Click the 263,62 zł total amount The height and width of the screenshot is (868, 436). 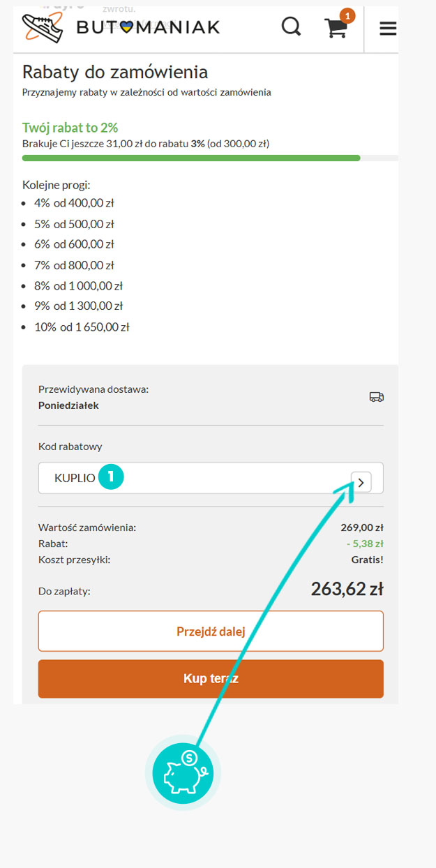pos(347,589)
